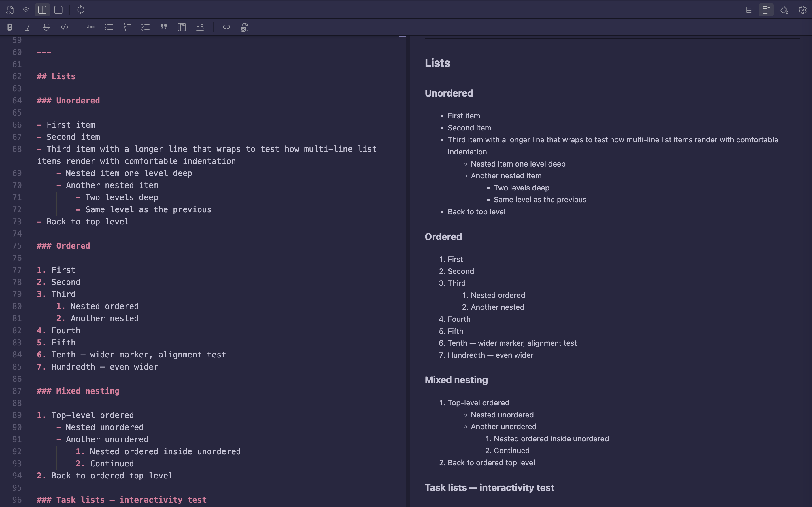
Task: Click the abc text formatting button
Action: tap(90, 27)
